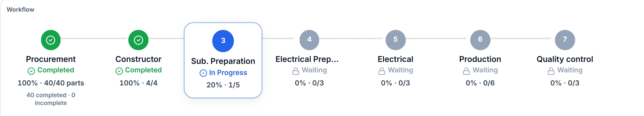644x116 pixels.
Task: Click In Progress status icon
Action: (203, 73)
